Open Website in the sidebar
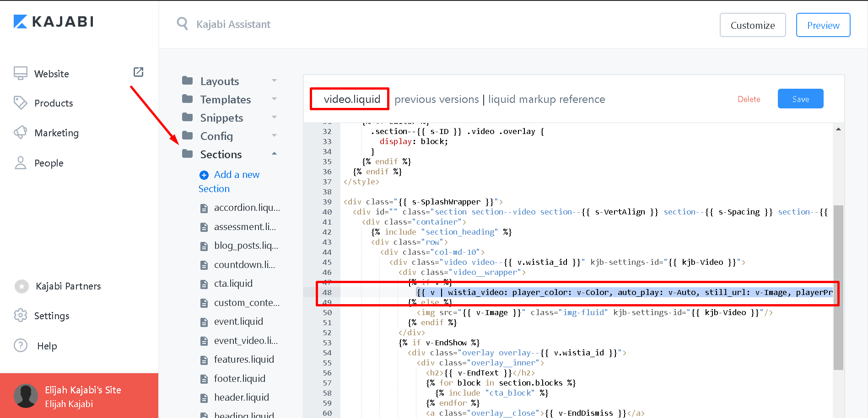 [51, 74]
